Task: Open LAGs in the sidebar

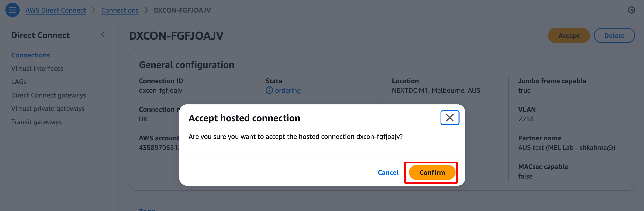Action: (x=19, y=82)
